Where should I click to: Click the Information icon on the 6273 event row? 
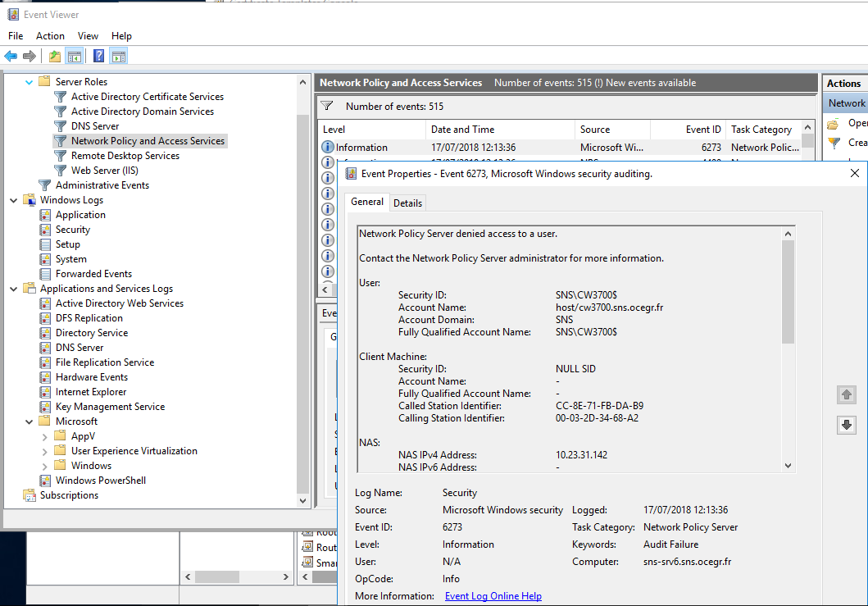(328, 148)
